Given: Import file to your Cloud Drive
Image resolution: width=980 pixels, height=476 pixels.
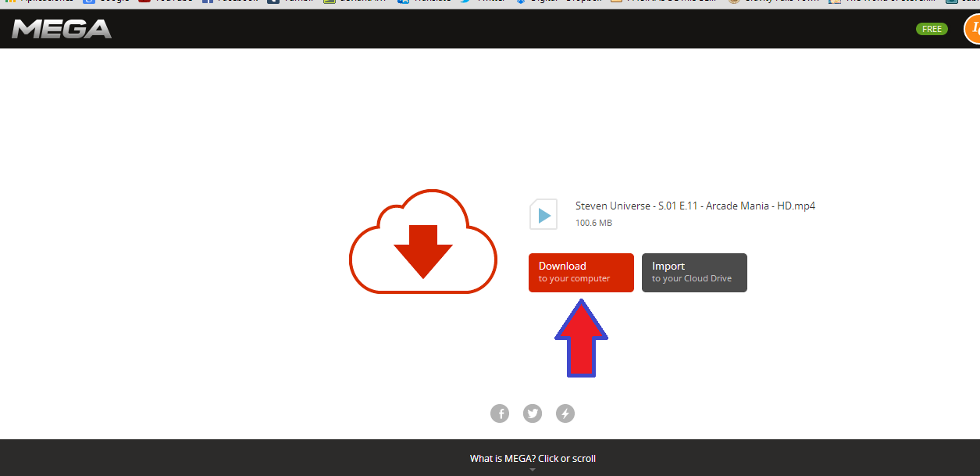Looking at the screenshot, I should [x=694, y=273].
